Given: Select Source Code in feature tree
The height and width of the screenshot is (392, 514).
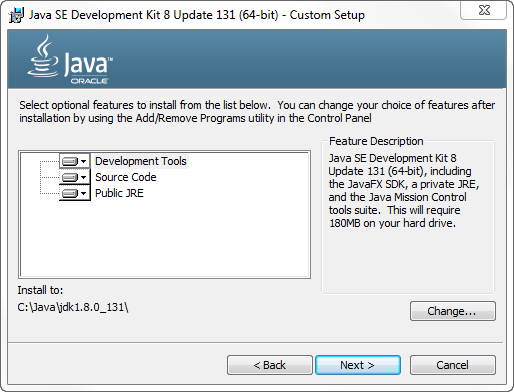Looking at the screenshot, I should click(x=126, y=177).
